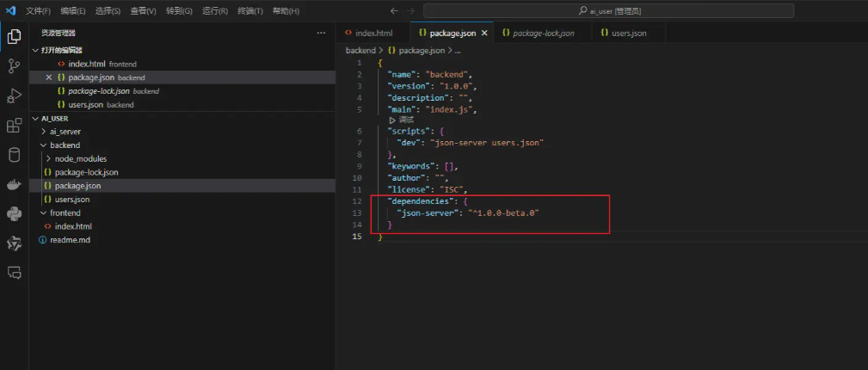Open the Run and Debug view
This screenshot has height=370, width=868.
pyautogui.click(x=14, y=96)
